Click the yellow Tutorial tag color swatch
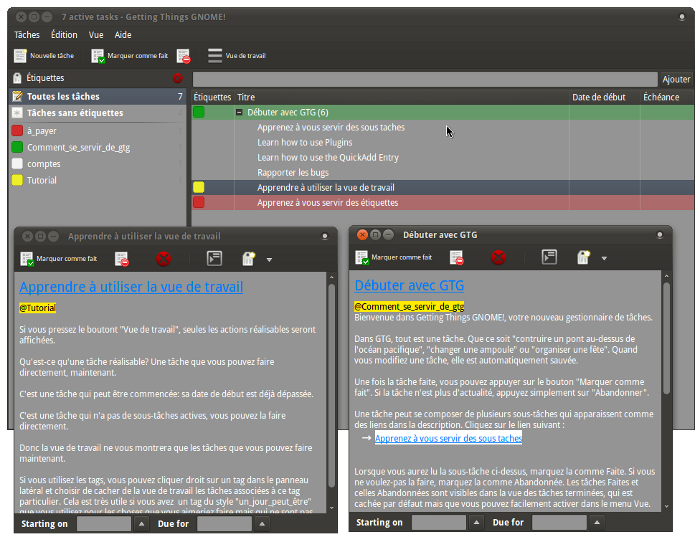 (17, 180)
